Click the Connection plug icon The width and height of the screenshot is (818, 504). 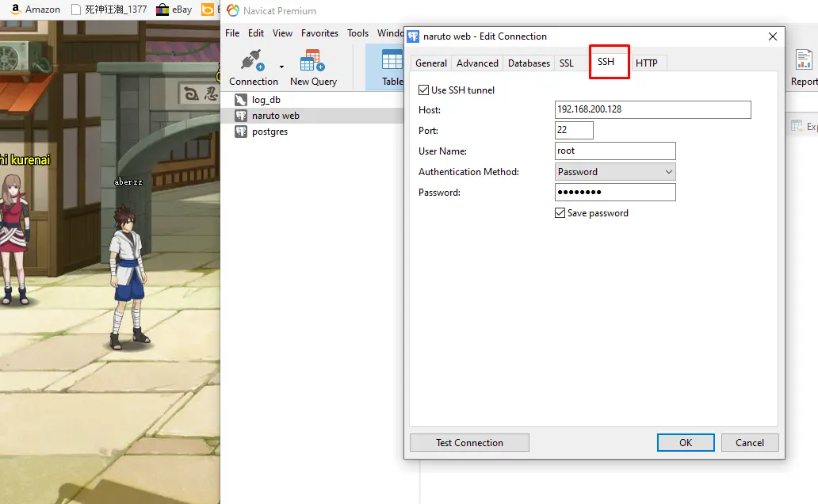pos(253,60)
